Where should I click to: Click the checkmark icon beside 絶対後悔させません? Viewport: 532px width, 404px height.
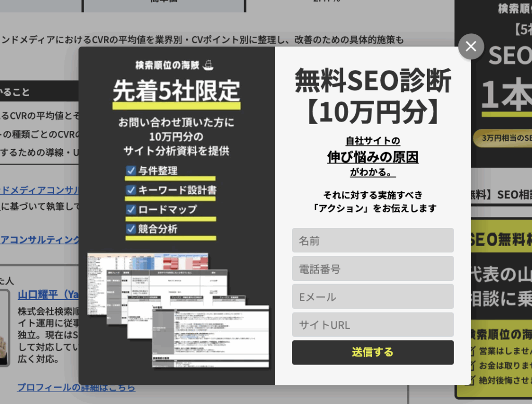[x=472, y=380]
